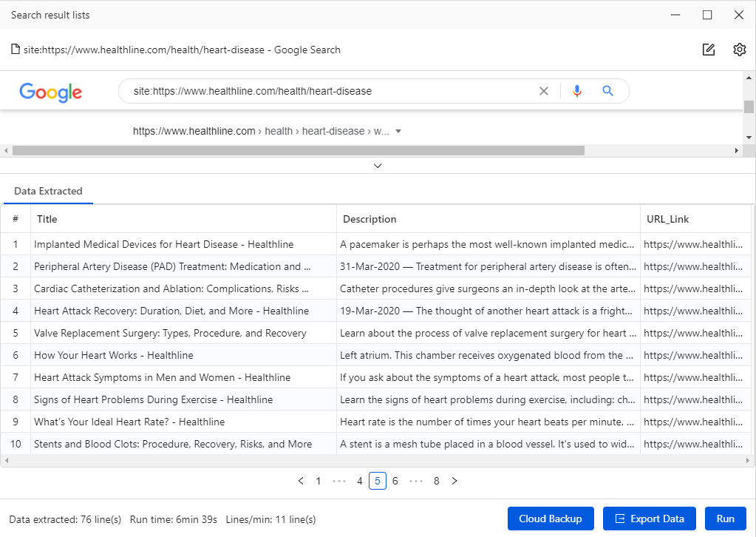Viewport: 756px width, 537px height.
Task: Select row 'Signs of Heart Problems During Exercise'
Action: 376,399
